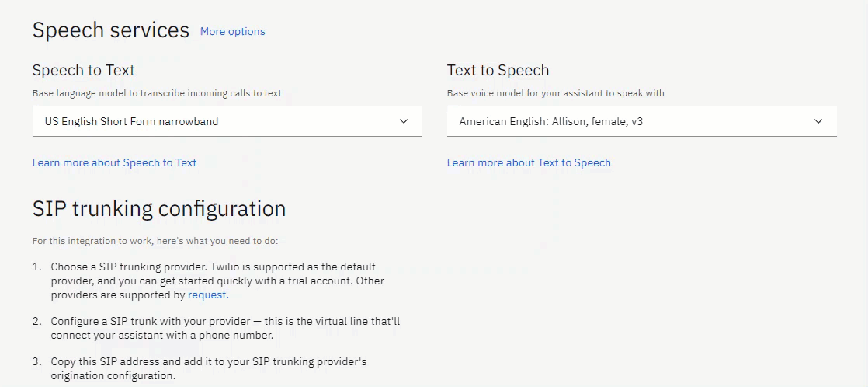Click the Speech services heading
868x387 pixels.
[111, 30]
